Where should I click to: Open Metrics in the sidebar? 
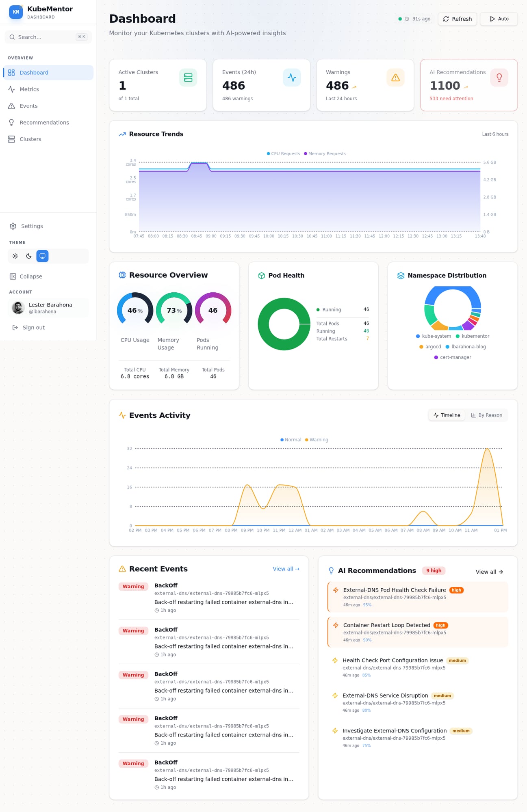(29, 89)
